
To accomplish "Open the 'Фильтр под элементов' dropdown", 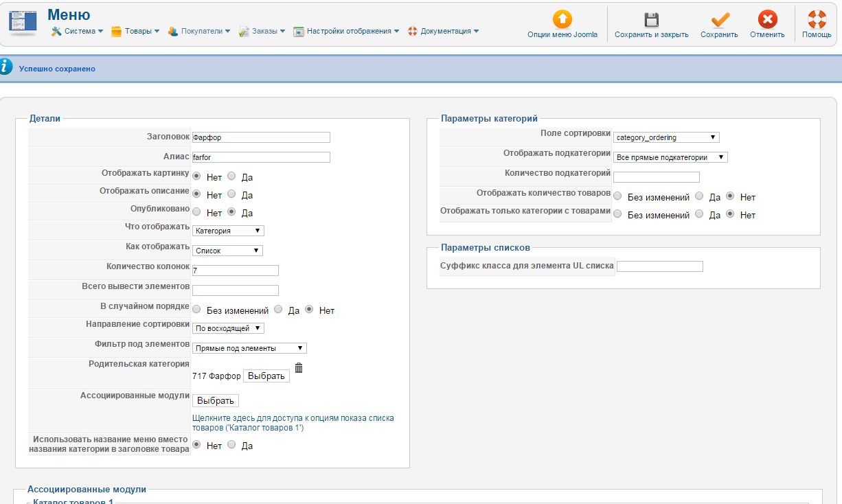I will point(249,348).
